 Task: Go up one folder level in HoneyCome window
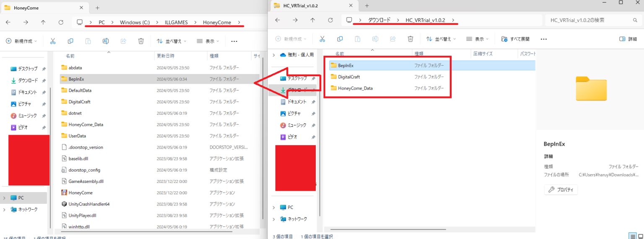pyautogui.click(x=43, y=22)
